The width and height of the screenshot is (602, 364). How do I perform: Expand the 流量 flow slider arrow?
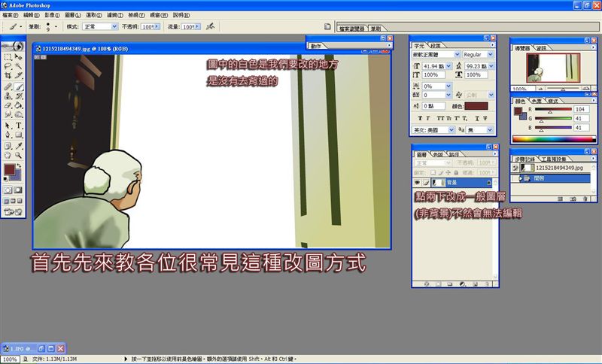(x=198, y=26)
